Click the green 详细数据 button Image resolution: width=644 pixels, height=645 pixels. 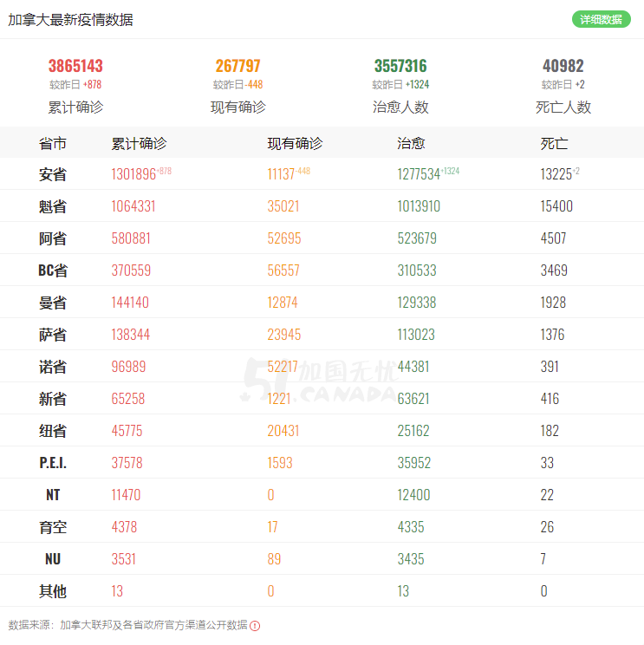601,19
